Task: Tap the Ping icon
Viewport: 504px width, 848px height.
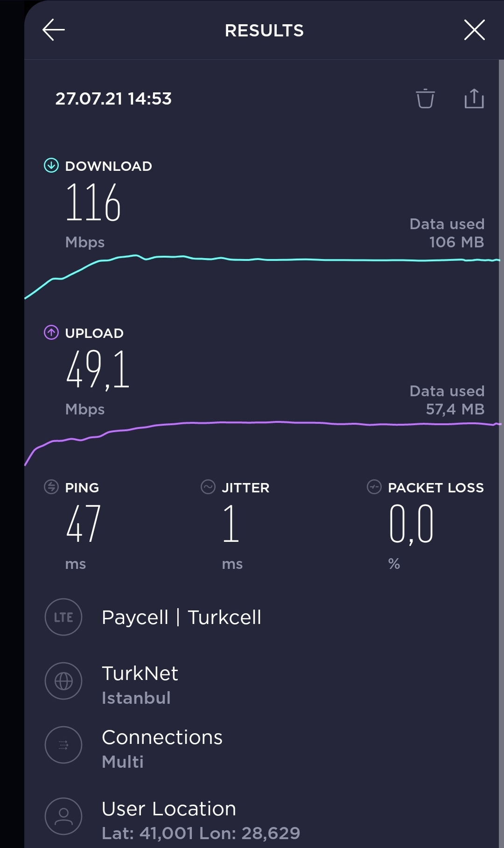Action: pos(51,487)
